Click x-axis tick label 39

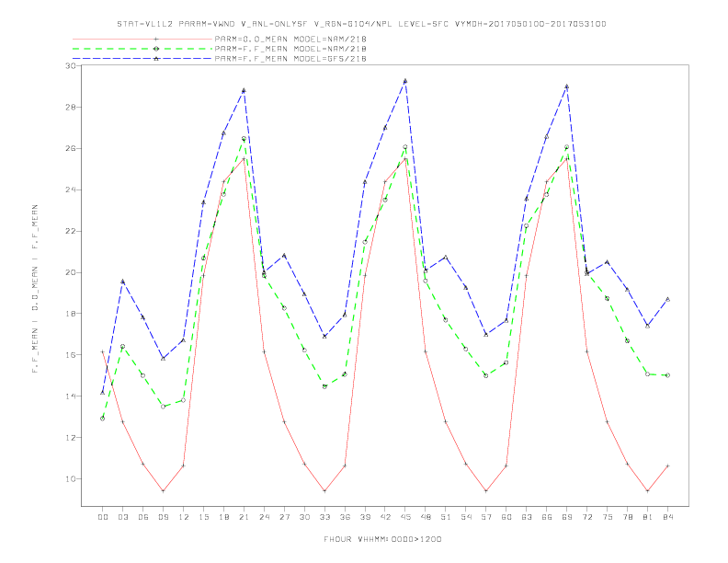(x=365, y=517)
